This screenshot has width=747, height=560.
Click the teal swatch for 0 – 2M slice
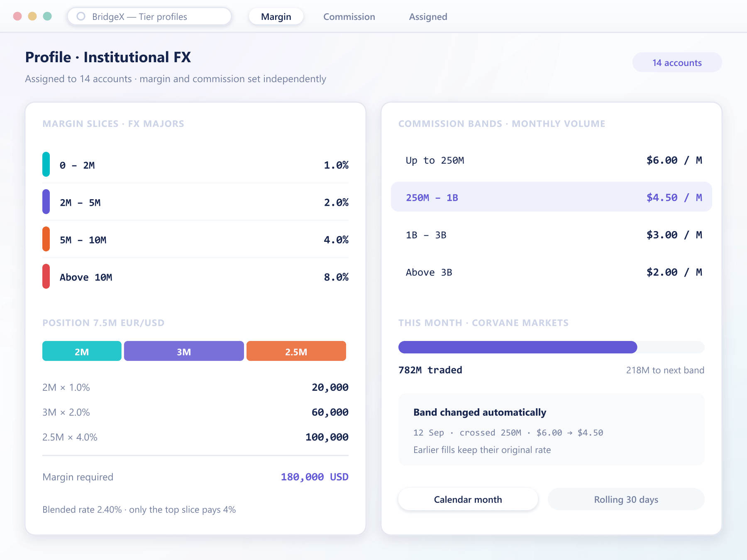point(46,165)
